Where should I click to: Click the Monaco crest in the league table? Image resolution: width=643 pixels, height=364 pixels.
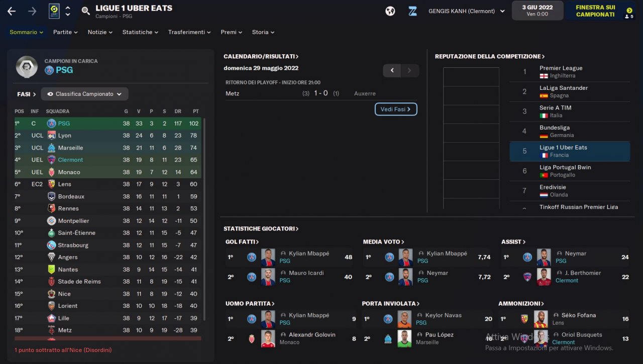(x=51, y=172)
